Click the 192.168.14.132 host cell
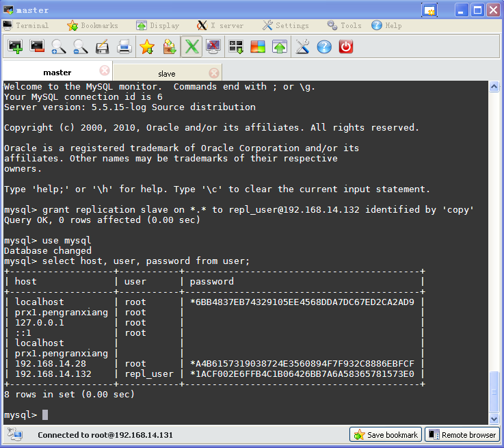The image size is (504, 448). coord(53,374)
